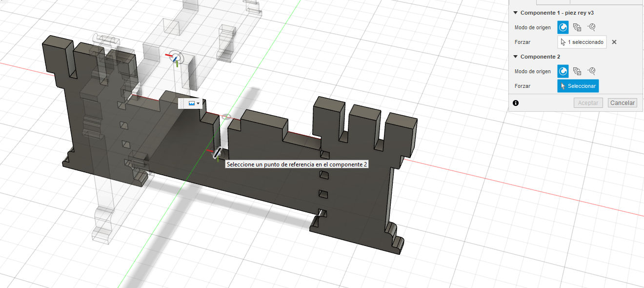Image resolution: width=644 pixels, height=288 pixels.
Task: Pick the highlighted snap point in the slot
Action: click(x=217, y=153)
